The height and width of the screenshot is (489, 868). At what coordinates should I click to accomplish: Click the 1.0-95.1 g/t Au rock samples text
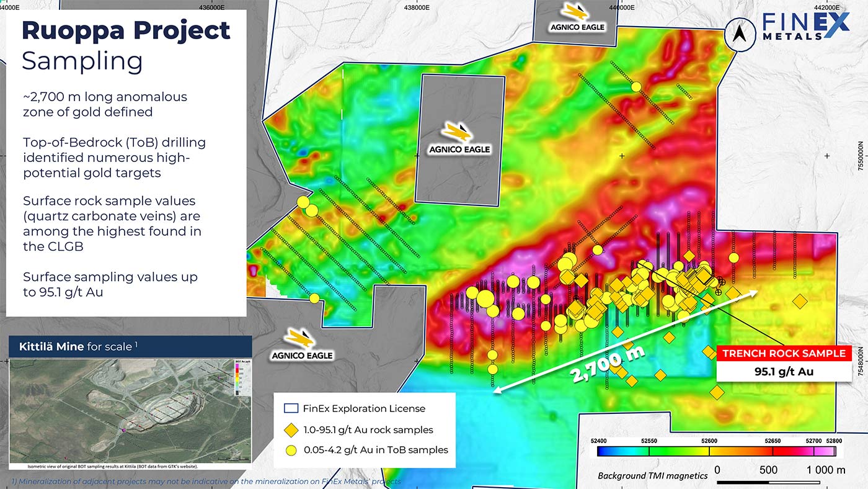pyautogui.click(x=368, y=429)
